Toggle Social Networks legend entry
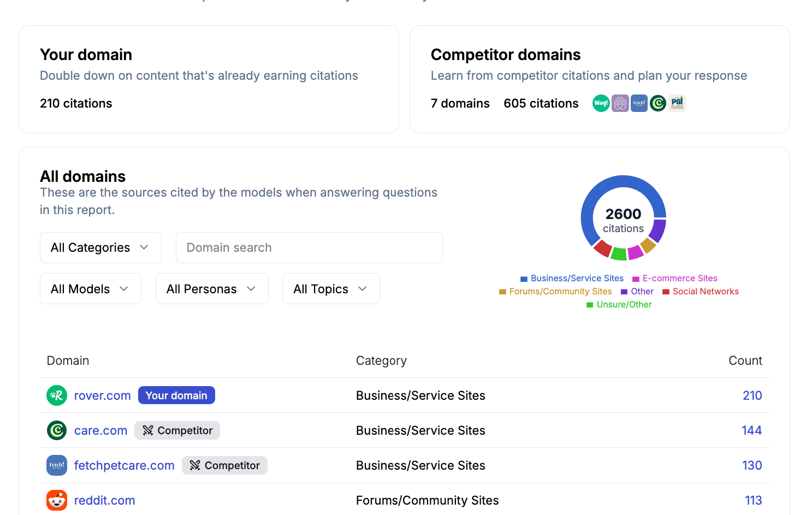 click(701, 291)
